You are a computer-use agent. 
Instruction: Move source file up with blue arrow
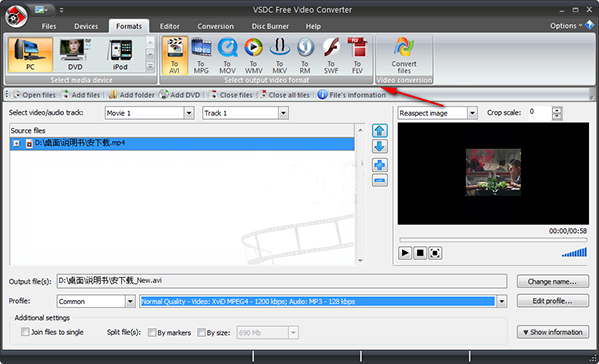(380, 130)
